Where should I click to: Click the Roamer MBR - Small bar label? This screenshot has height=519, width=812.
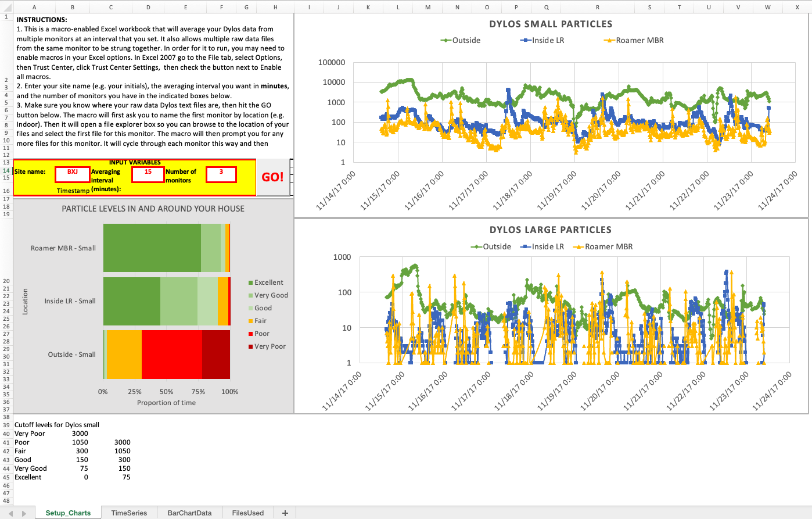[63, 248]
